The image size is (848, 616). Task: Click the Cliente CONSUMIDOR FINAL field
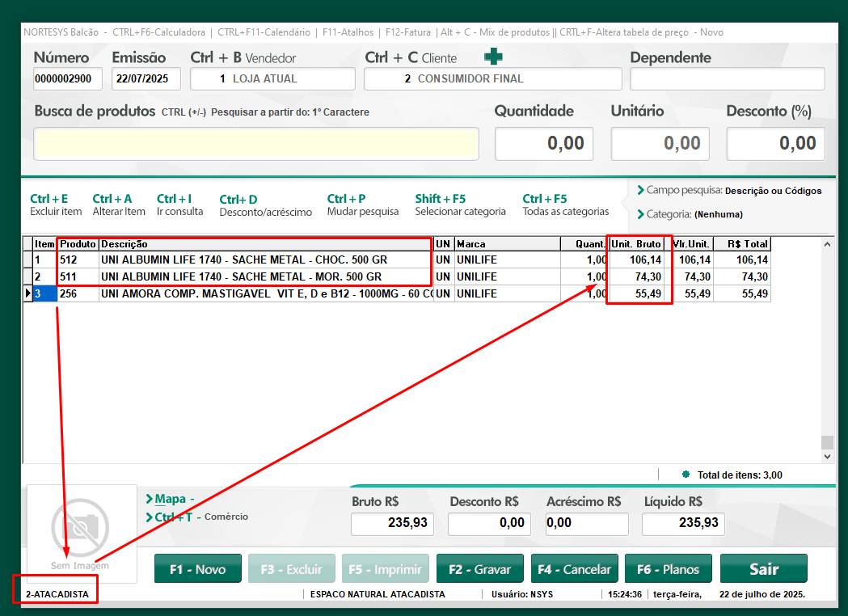pos(492,79)
